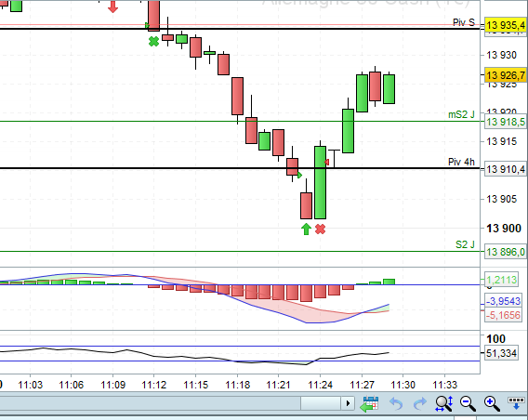Click the MACD value -3,9543
This screenshot has width=528, height=420.
coord(504,301)
